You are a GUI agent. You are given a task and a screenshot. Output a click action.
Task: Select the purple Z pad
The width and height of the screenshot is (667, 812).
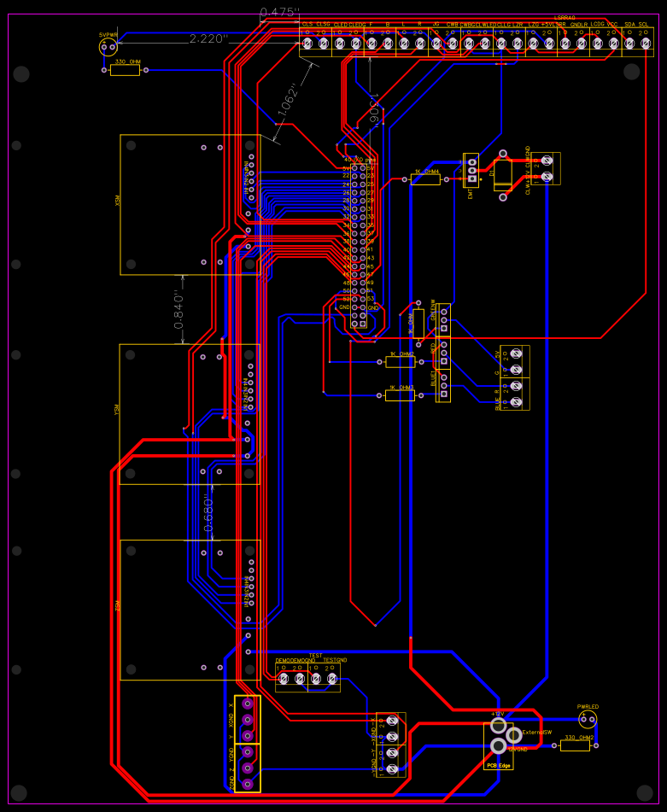[248, 768]
